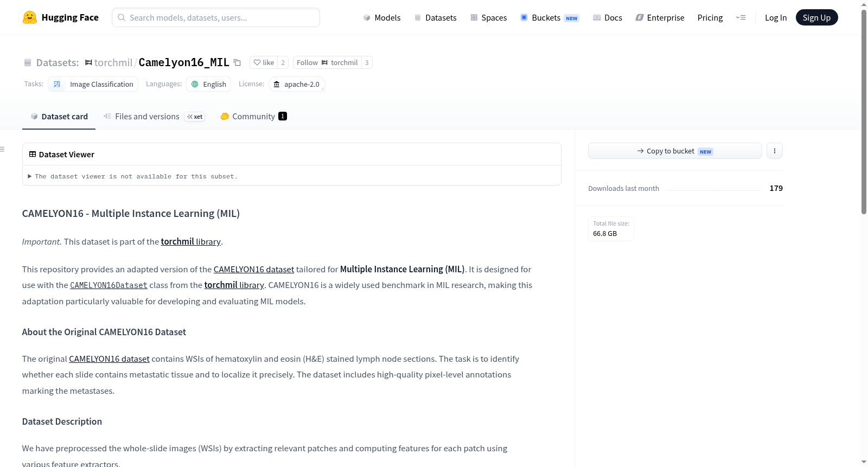Click the Copy to bucket button
Image resolution: width=868 pixels, height=467 pixels.
pyautogui.click(x=675, y=151)
